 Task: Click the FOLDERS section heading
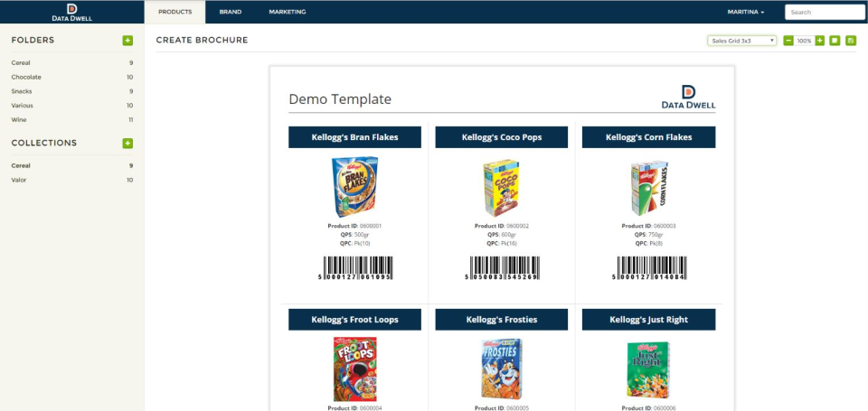pos(33,41)
